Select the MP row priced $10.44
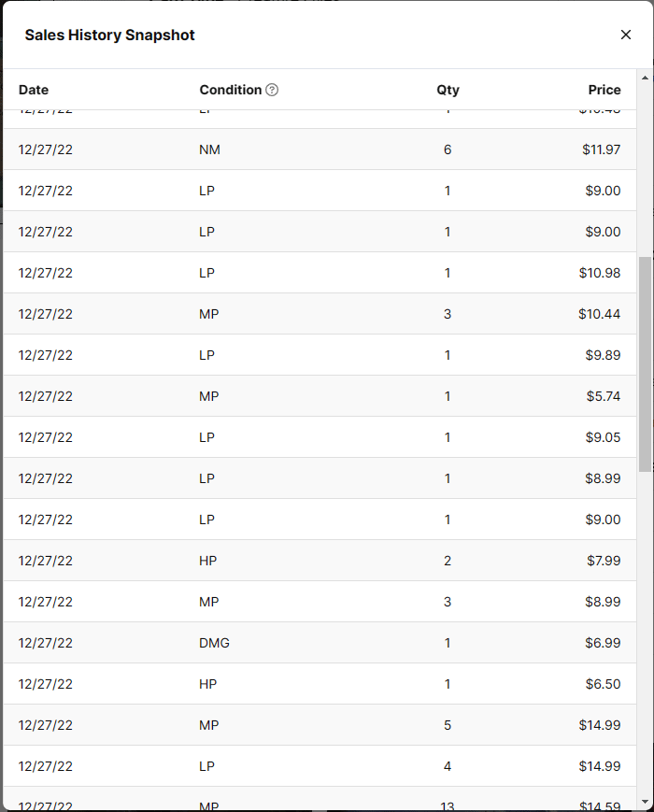Screen dimensions: 654x812 [318, 314]
